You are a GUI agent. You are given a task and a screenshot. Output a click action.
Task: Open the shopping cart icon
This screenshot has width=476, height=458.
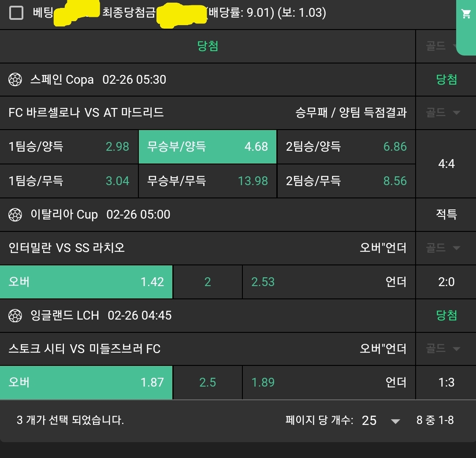(x=466, y=14)
